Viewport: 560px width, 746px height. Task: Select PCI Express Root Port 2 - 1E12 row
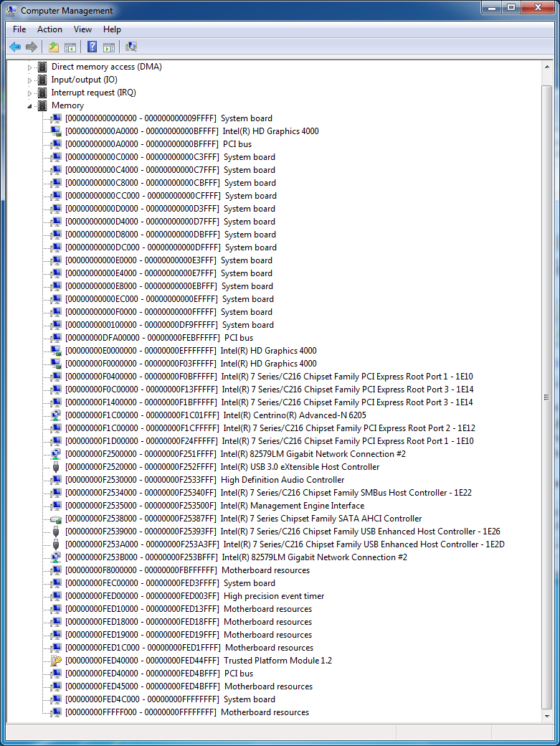click(270, 428)
